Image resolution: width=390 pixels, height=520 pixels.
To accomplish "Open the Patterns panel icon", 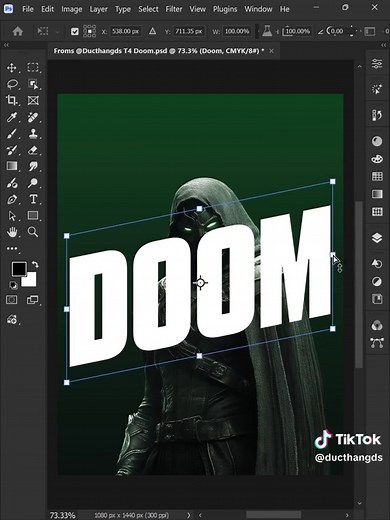I will tap(377, 212).
